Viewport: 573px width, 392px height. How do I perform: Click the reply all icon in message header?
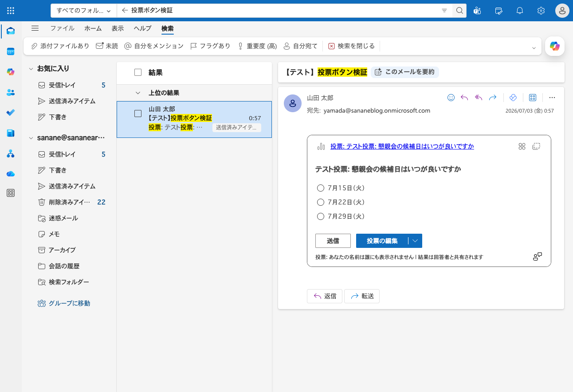(479, 98)
